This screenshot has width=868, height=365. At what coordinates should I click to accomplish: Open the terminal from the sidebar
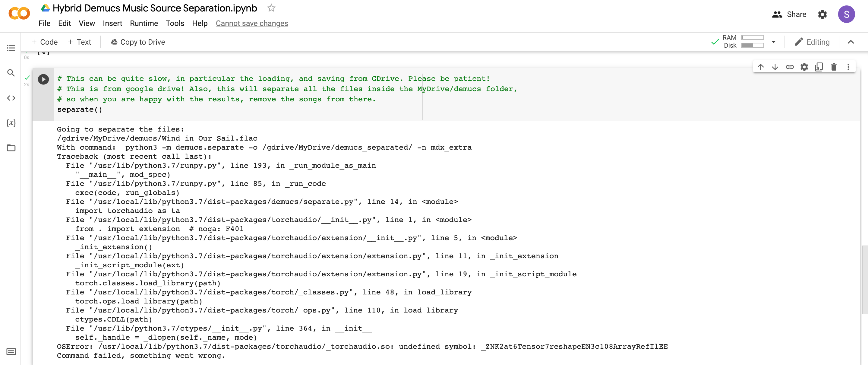point(11,351)
